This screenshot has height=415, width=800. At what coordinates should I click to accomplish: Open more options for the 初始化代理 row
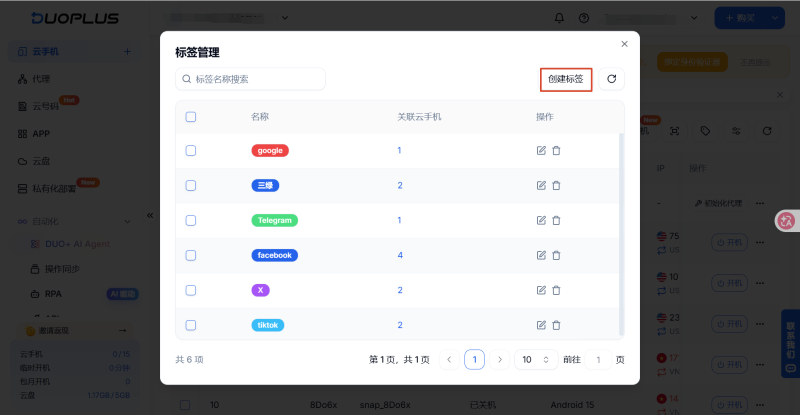[760, 203]
